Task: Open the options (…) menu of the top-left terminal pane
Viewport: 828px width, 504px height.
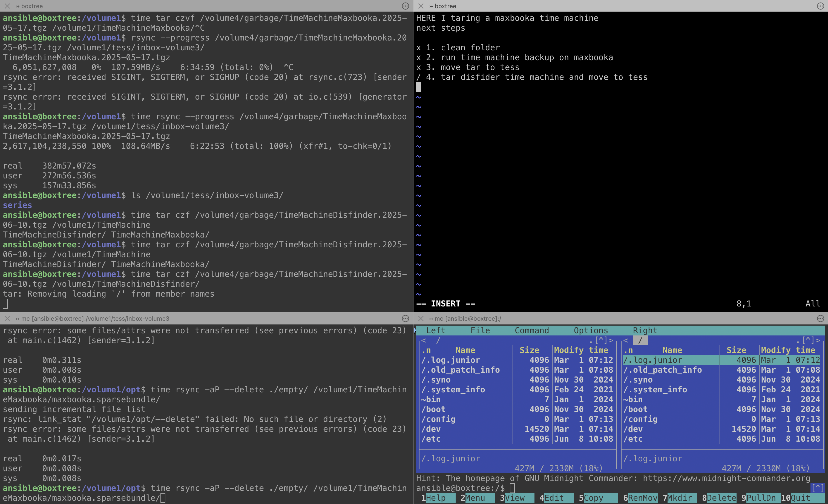Action: point(405,6)
